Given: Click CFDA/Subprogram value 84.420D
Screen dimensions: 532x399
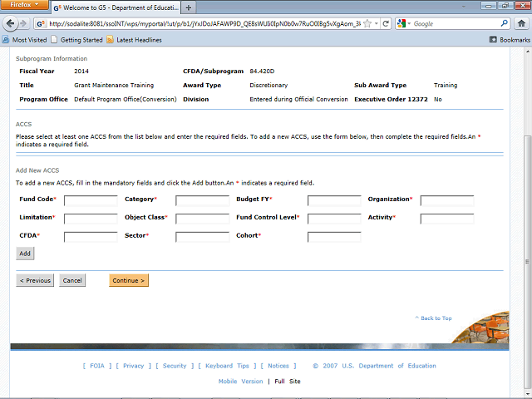Looking at the screenshot, I should click(262, 71).
